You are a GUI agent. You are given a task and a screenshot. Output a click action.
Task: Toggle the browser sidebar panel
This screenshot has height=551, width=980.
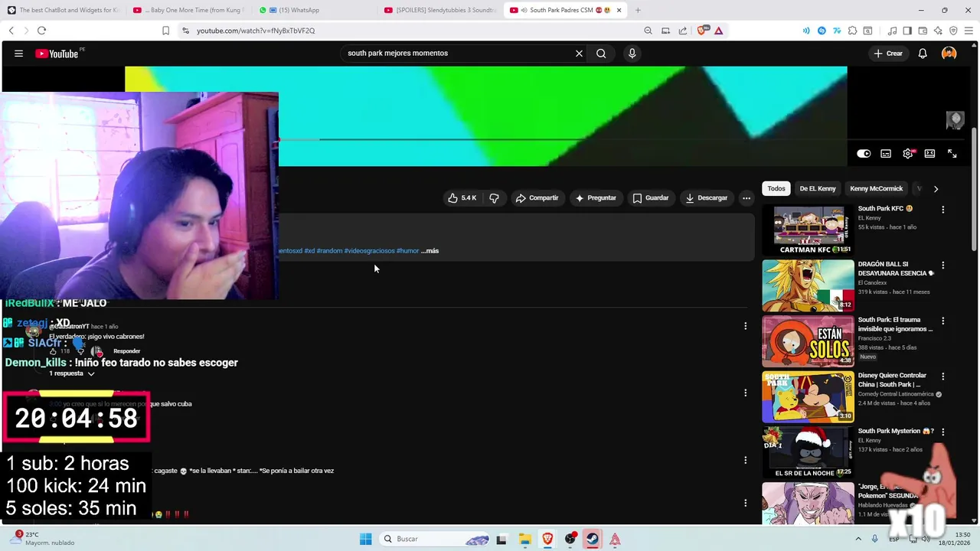(906, 31)
